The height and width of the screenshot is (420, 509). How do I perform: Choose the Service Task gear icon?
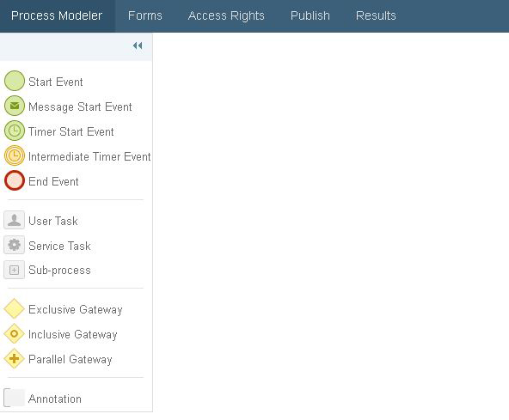pos(15,245)
